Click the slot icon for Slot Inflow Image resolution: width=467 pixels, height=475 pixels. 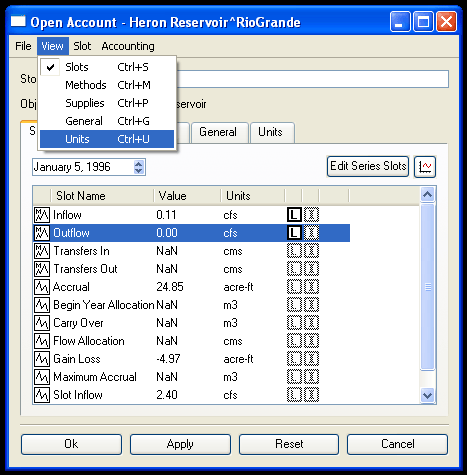pos(42,395)
